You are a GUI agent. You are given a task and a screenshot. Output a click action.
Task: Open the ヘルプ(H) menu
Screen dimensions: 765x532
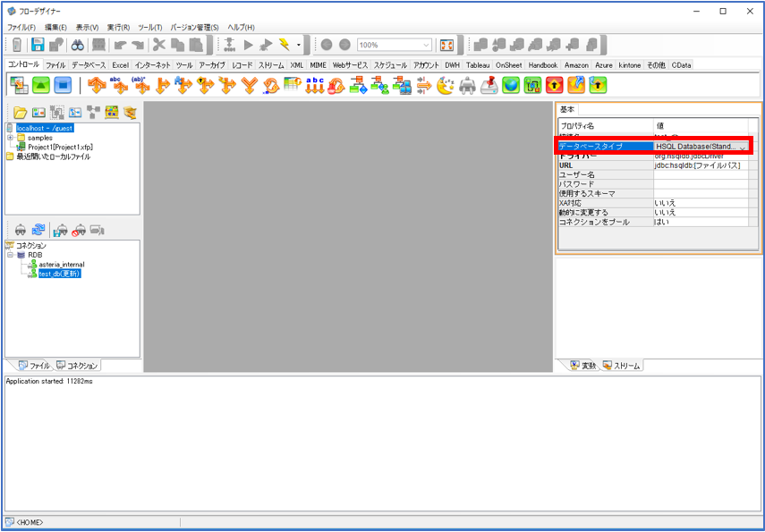241,28
